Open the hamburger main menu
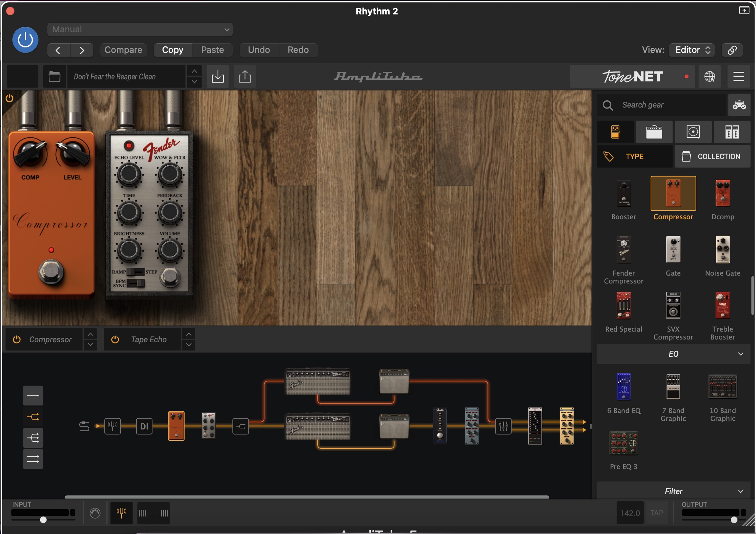756x534 pixels. click(738, 77)
